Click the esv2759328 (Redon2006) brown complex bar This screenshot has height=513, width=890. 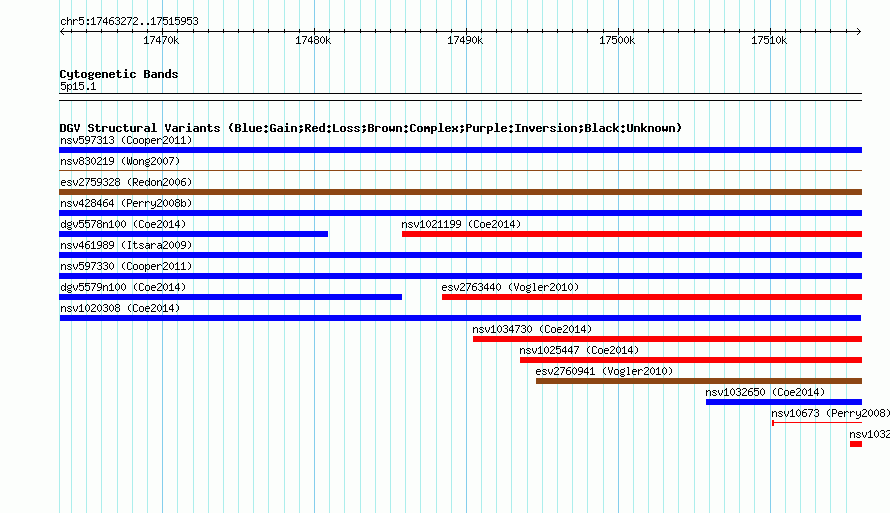click(x=460, y=192)
